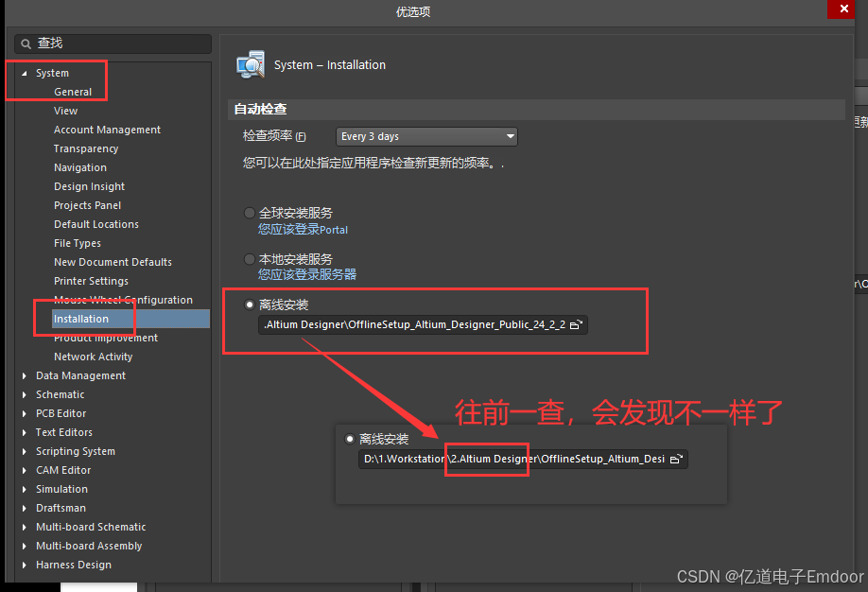Collapse the System tree node

(x=24, y=73)
